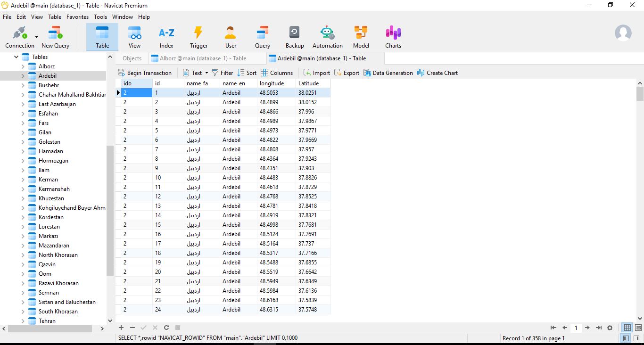Image resolution: width=644 pixels, height=345 pixels.
Task: Open the View objects icon
Action: click(134, 37)
